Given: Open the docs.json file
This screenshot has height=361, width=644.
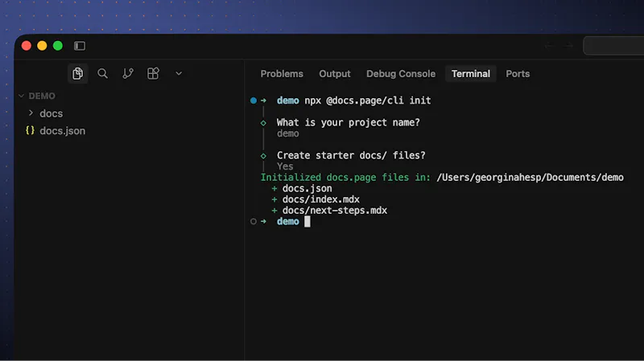Looking at the screenshot, I should point(63,131).
